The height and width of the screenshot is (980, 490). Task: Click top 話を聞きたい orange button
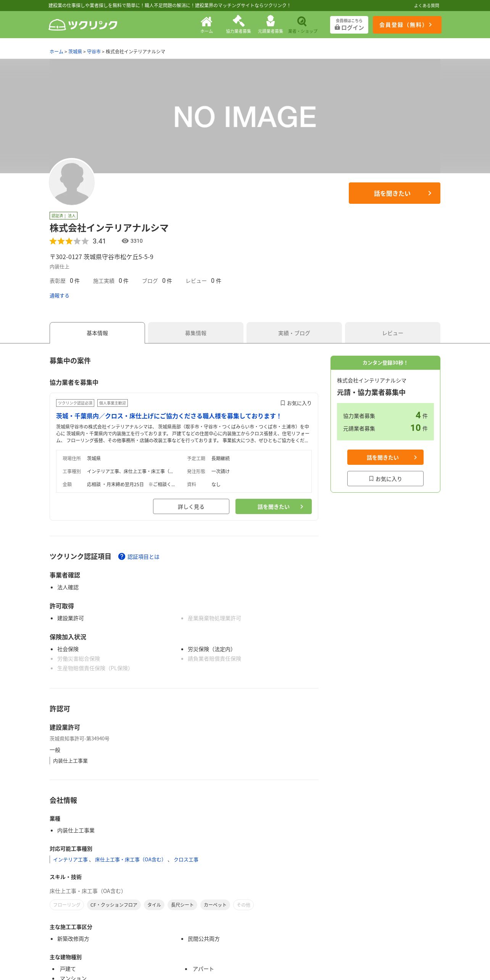(x=395, y=193)
